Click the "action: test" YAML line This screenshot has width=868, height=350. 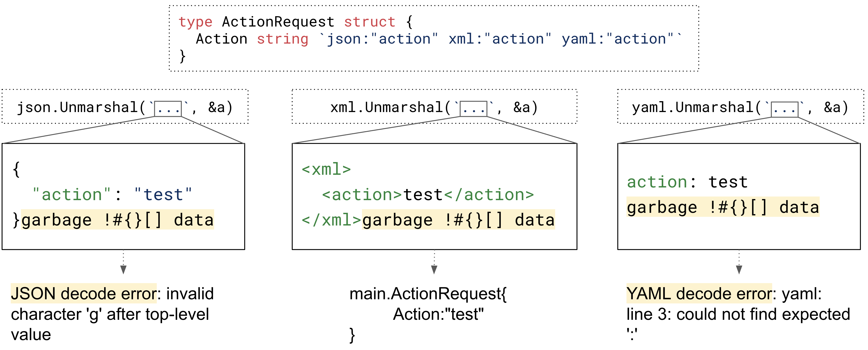pyautogui.click(x=687, y=182)
